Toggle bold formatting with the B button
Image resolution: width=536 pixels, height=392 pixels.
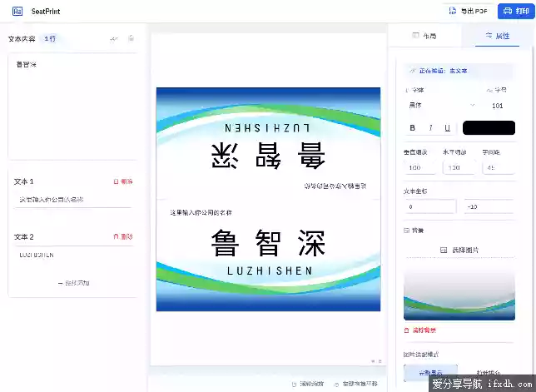tap(412, 128)
